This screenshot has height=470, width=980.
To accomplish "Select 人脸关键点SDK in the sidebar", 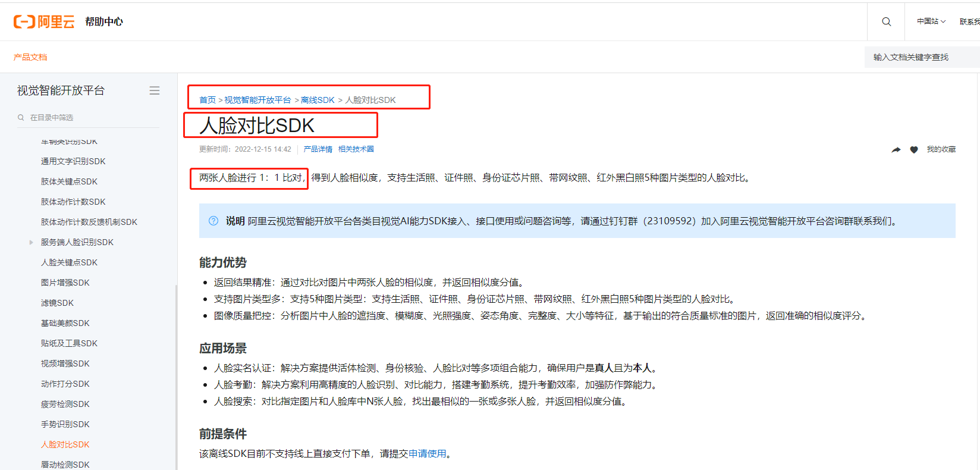I will (x=69, y=262).
